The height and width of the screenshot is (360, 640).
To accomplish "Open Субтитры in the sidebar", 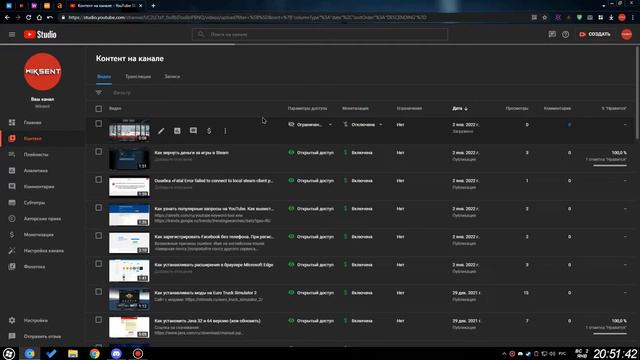I will click(34, 202).
